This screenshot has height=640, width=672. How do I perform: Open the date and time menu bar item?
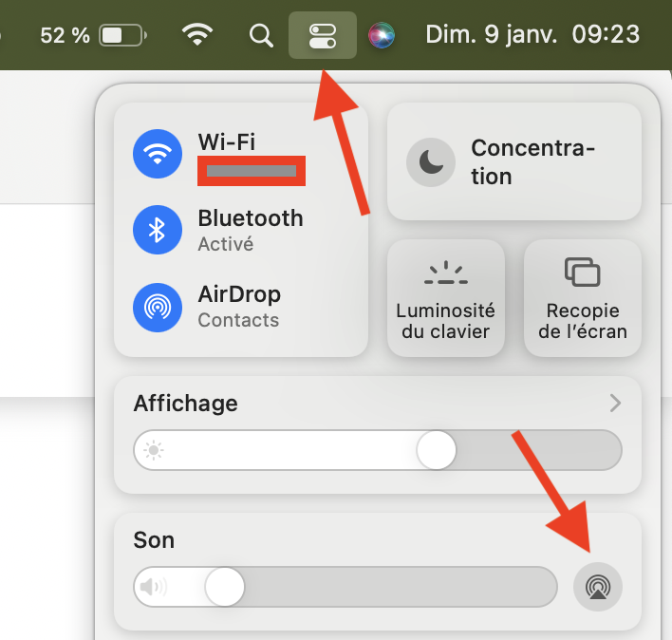[532, 35]
